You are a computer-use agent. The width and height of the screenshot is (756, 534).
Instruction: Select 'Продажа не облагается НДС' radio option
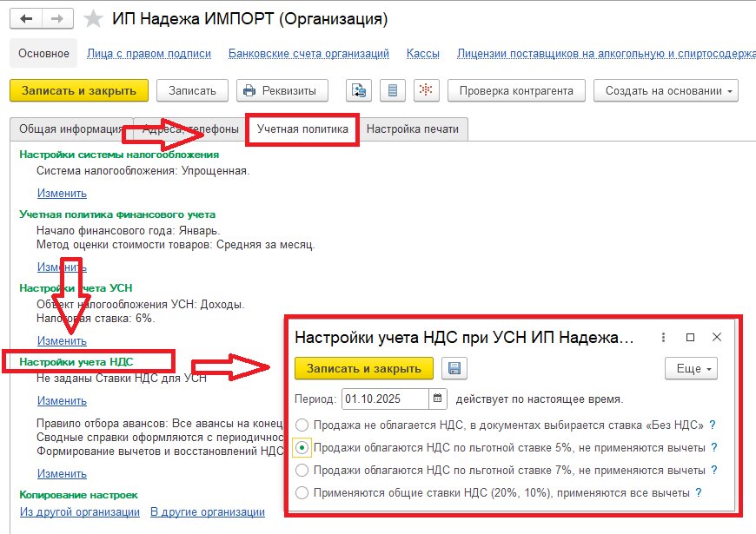(x=302, y=425)
